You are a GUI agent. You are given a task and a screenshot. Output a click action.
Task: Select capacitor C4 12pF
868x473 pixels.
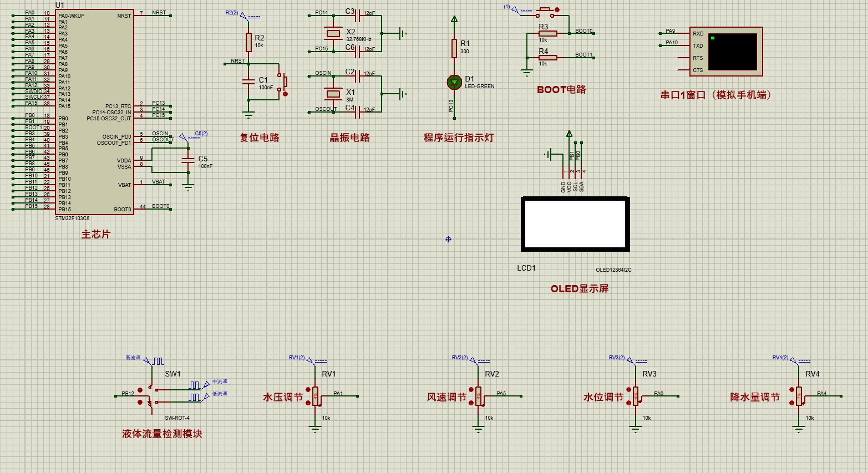(x=358, y=112)
